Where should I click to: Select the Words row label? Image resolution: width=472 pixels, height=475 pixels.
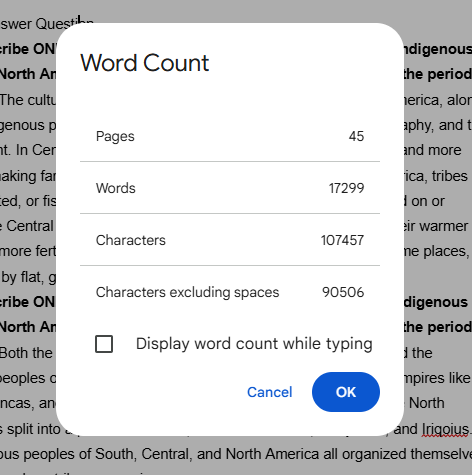pyautogui.click(x=116, y=188)
